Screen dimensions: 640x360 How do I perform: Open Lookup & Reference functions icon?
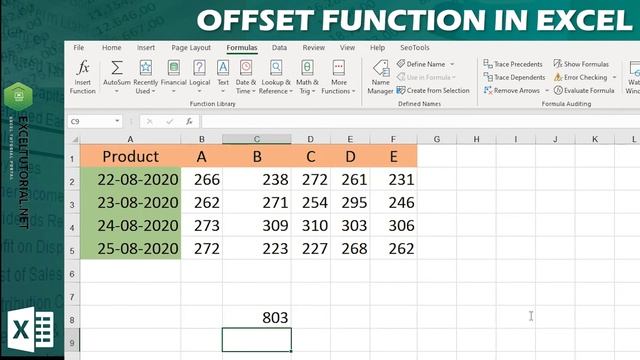pyautogui.click(x=276, y=68)
